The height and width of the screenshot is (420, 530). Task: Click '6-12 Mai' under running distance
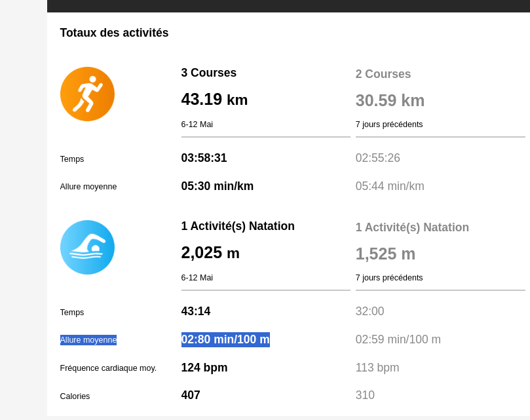coord(197,124)
